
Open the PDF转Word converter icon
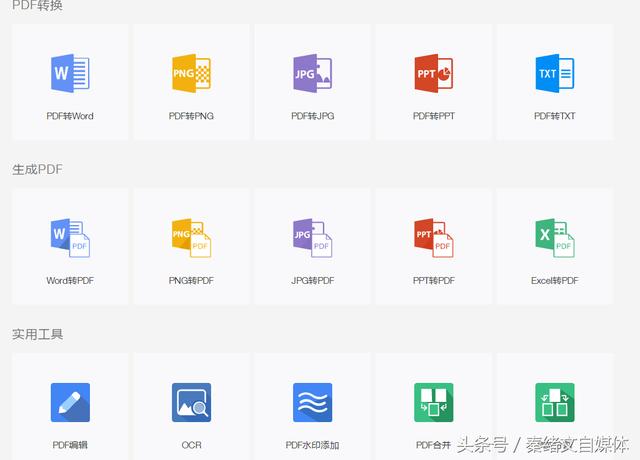pyautogui.click(x=70, y=73)
